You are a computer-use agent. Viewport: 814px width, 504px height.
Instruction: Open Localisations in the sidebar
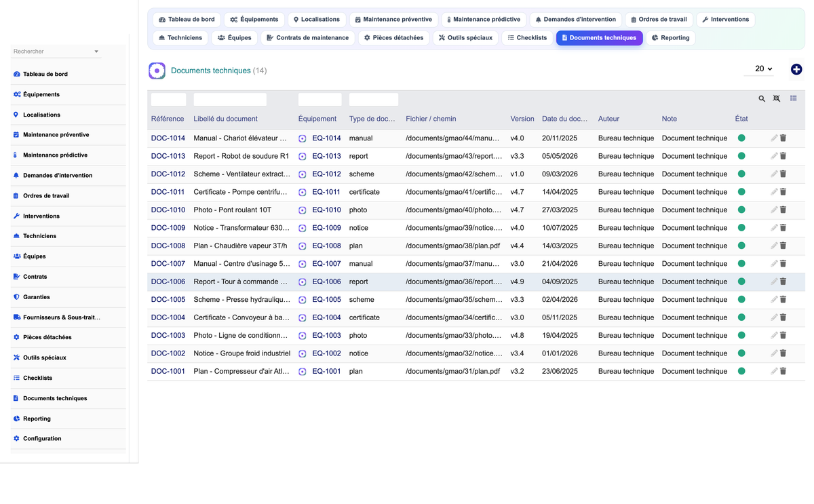pyautogui.click(x=69, y=115)
